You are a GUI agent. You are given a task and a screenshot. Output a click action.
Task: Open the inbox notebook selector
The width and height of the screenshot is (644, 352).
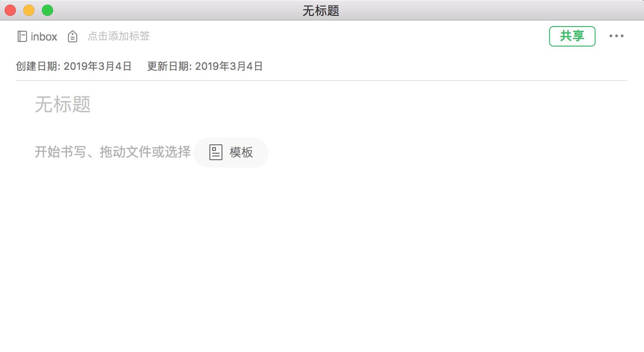tap(37, 36)
